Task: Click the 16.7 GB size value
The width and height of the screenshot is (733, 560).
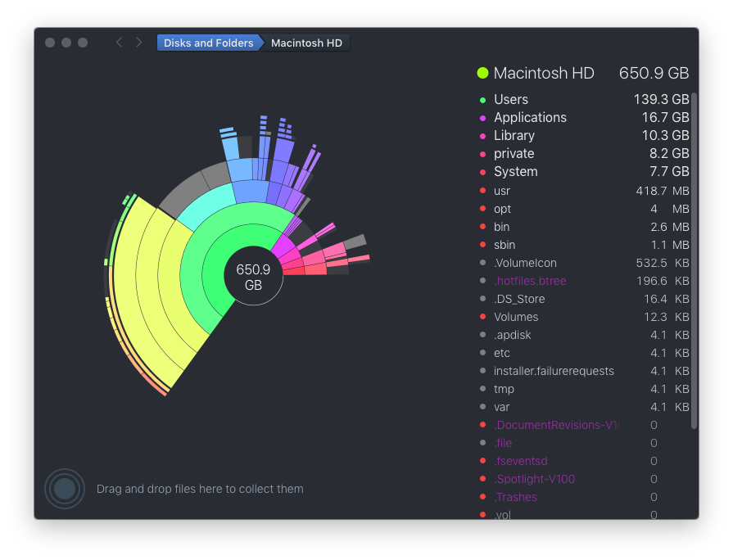Action: (x=665, y=117)
